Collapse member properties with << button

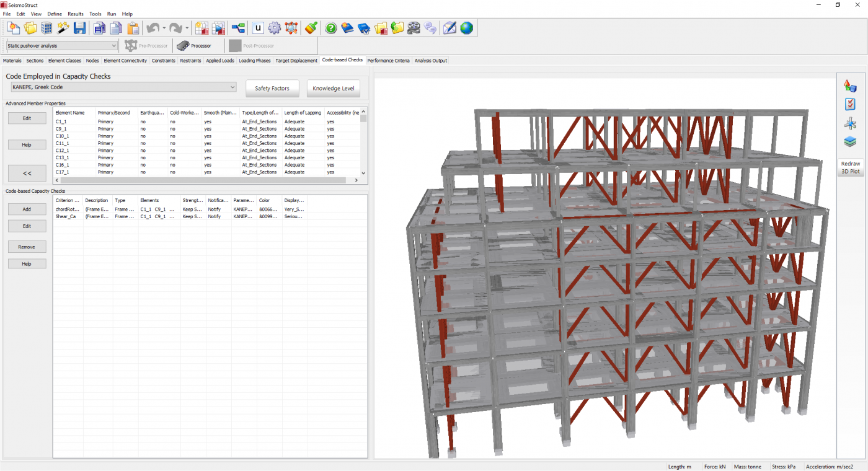[x=27, y=173]
